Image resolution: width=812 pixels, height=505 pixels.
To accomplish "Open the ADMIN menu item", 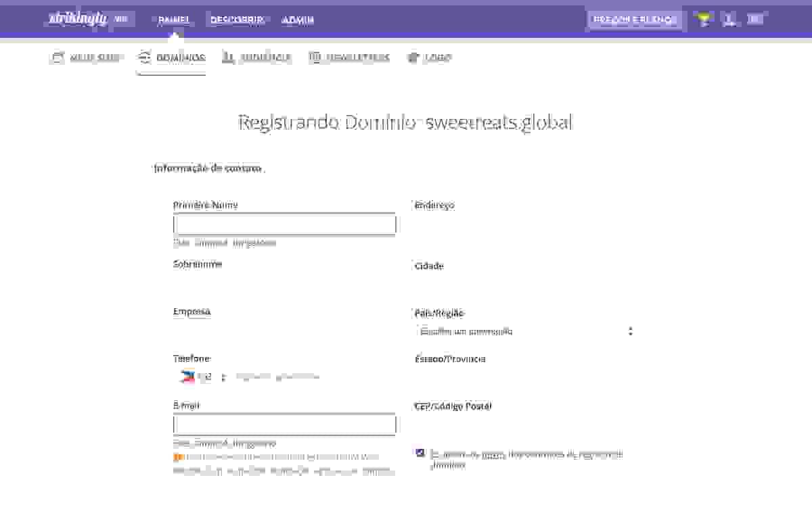I will [298, 20].
